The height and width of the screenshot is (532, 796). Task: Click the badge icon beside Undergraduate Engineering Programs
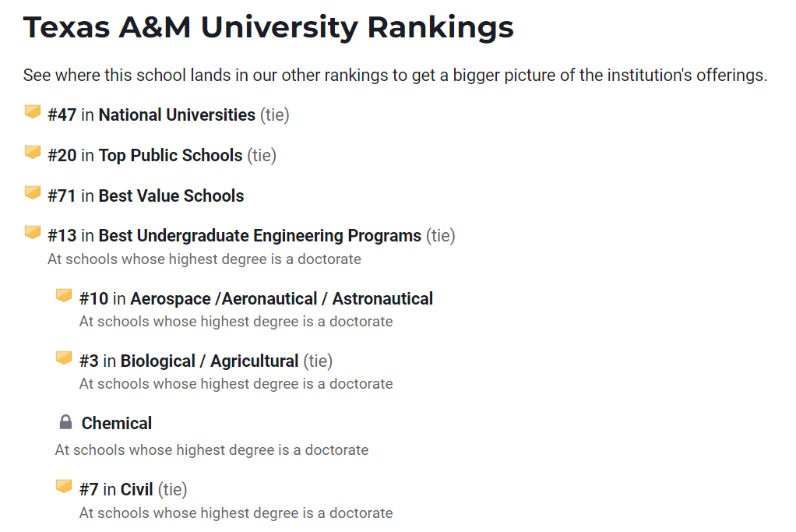point(32,233)
